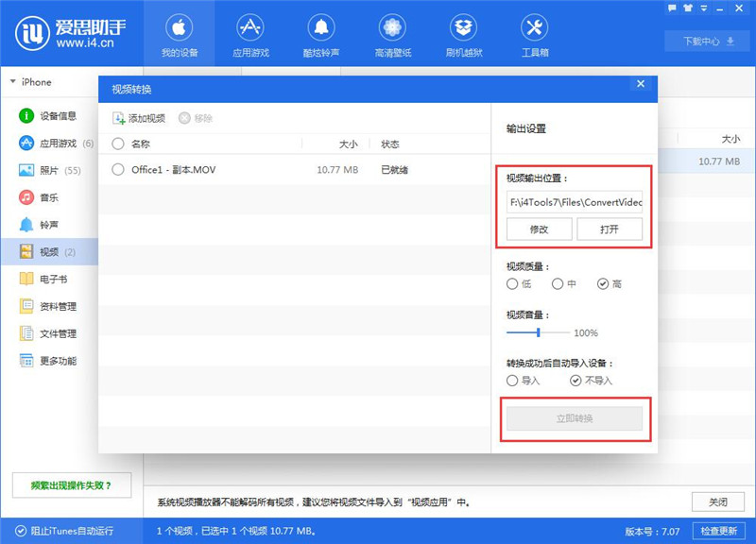
Task: Open the 工具箱 (Toolbox) section
Action: 531,35
